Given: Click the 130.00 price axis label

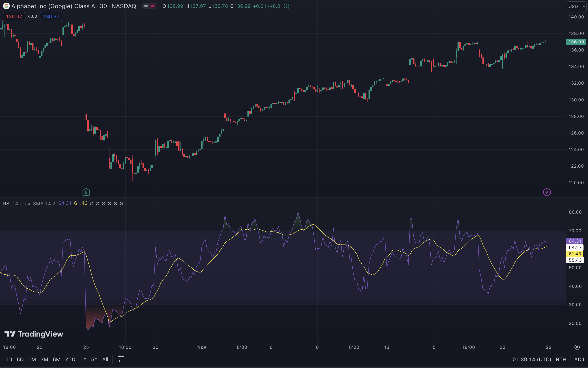Looking at the screenshot, I should pos(576,100).
